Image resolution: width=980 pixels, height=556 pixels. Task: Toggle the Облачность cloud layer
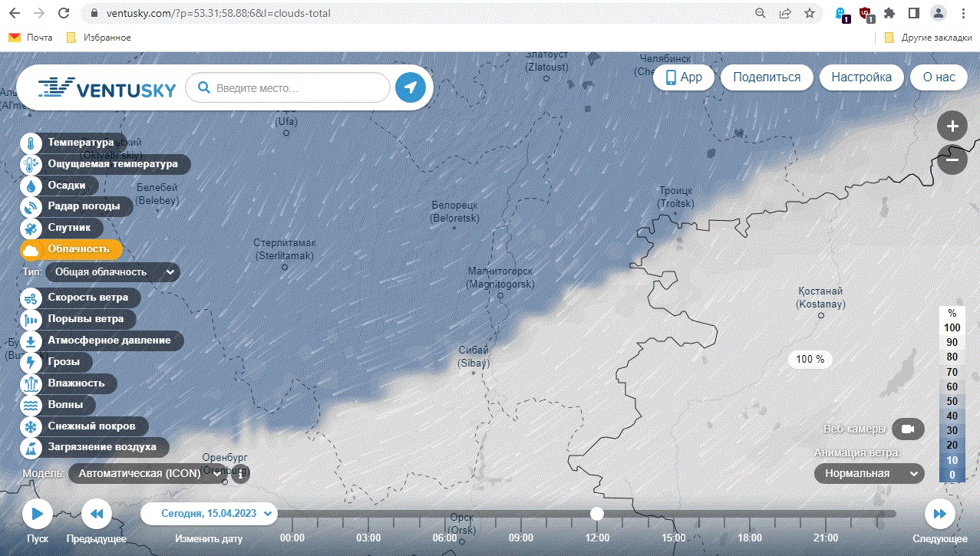[71, 250]
